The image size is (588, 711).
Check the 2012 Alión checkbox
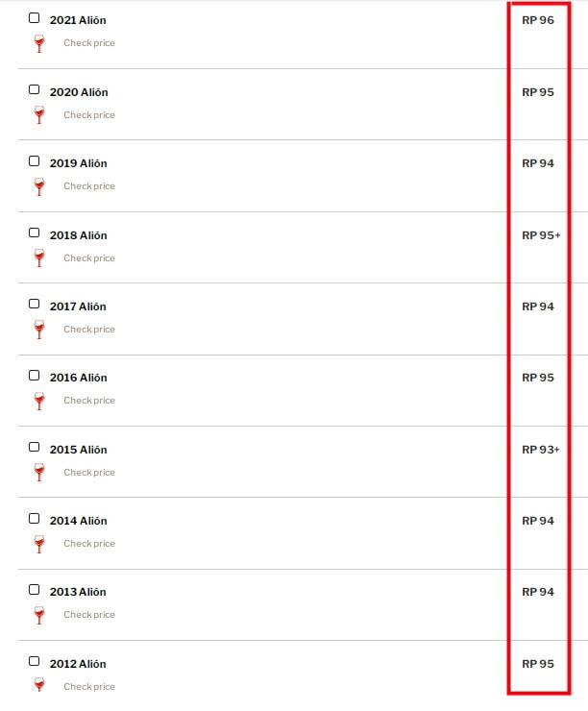35,662
